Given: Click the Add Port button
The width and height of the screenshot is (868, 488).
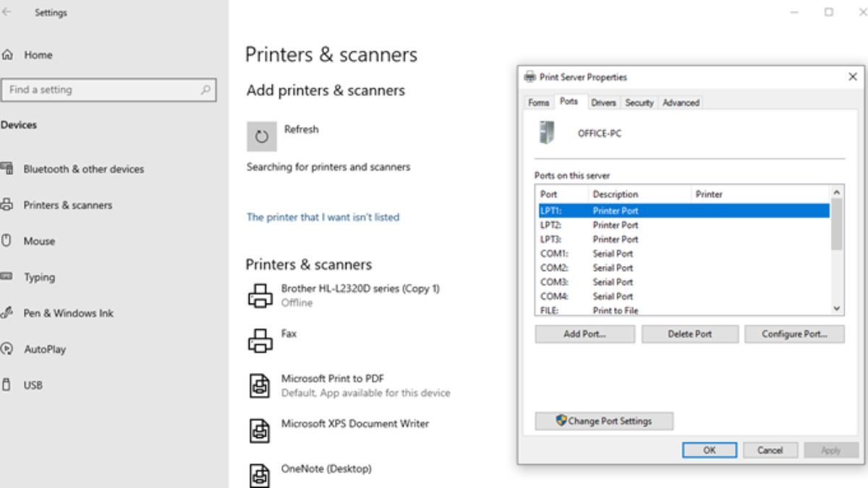Looking at the screenshot, I should click(x=584, y=333).
